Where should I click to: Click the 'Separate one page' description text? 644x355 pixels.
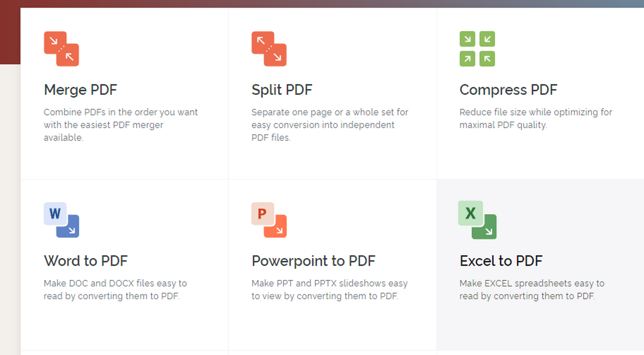click(329, 125)
